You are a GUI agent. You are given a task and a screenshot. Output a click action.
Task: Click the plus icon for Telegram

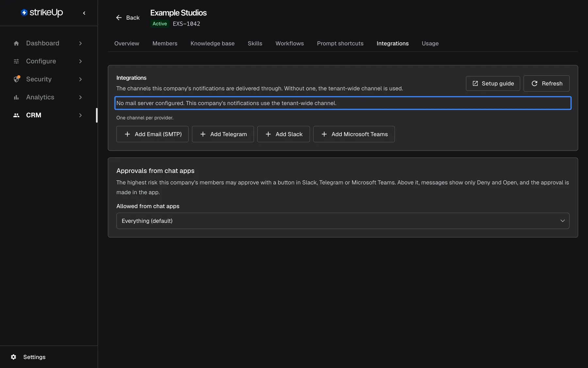(x=203, y=134)
